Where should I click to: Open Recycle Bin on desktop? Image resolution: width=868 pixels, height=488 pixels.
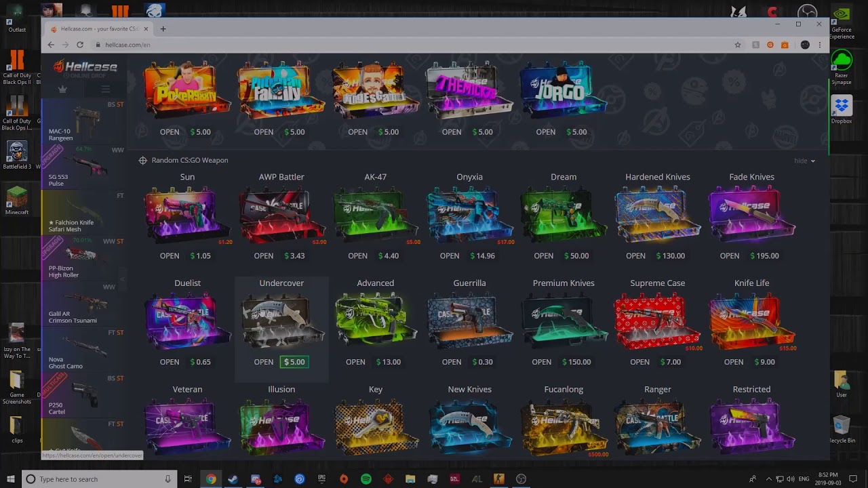[x=842, y=429]
